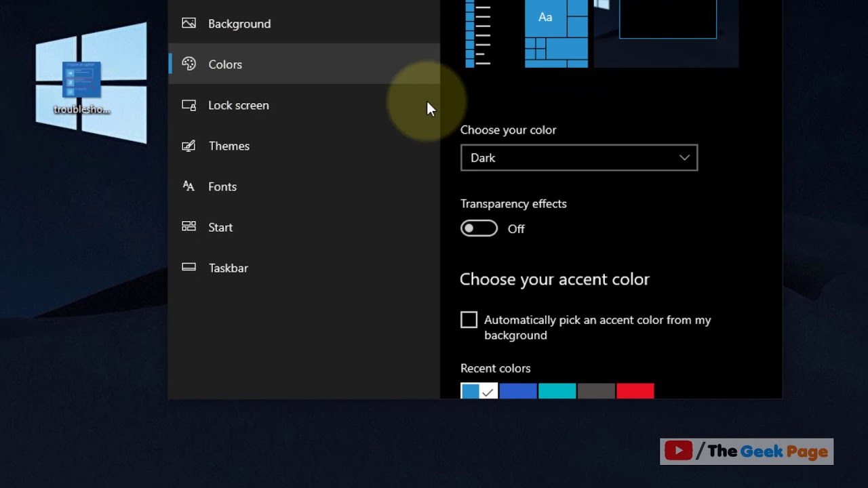Click the Colors palette icon
This screenshot has height=488, width=868.
189,64
